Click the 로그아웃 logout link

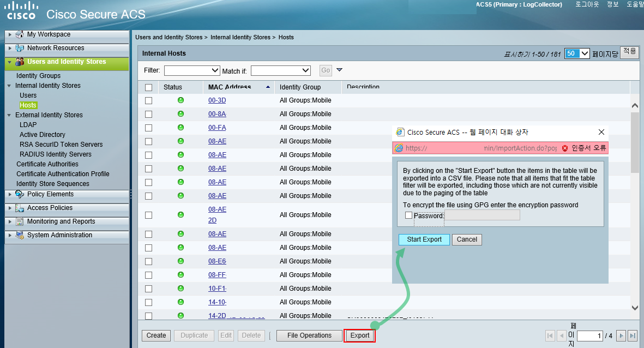587,4
